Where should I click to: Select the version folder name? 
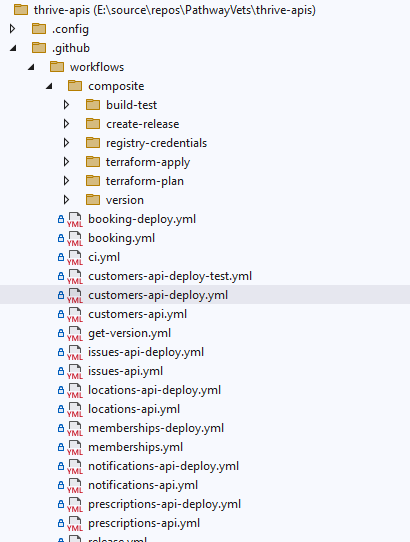[125, 200]
